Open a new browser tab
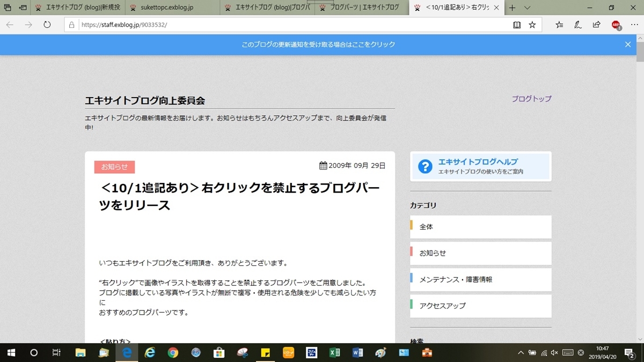Image resolution: width=644 pixels, height=362 pixels. (x=513, y=8)
